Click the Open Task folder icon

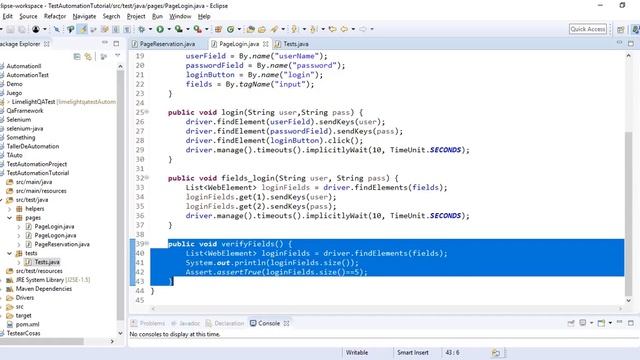coord(262,29)
